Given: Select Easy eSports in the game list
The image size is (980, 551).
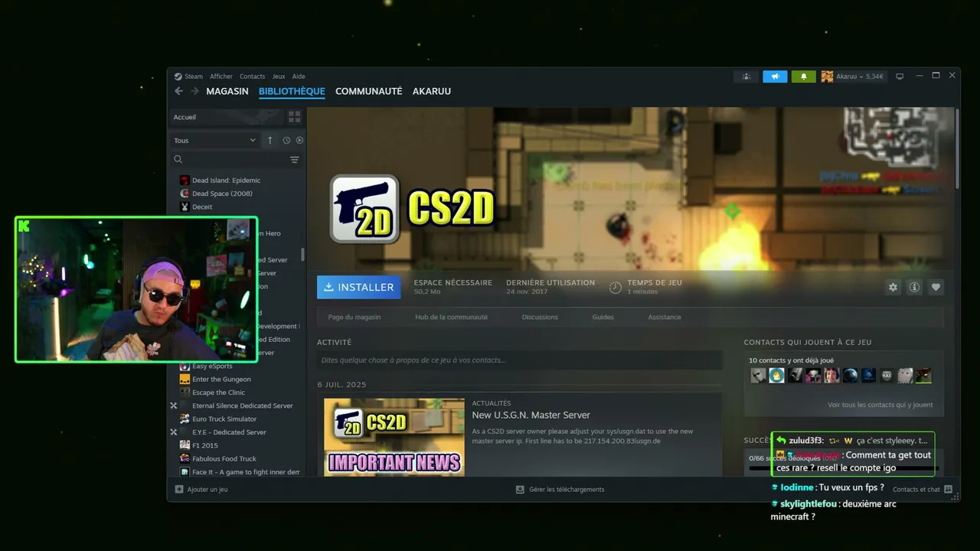Looking at the screenshot, I should tap(212, 366).
